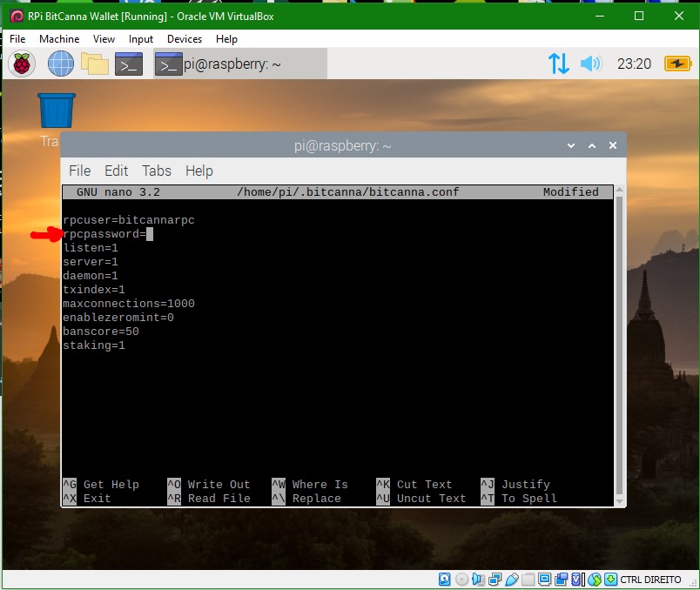Screen dimensions: 700x590
Task: Click the ^K Cut Text shortcut
Action: (x=414, y=484)
